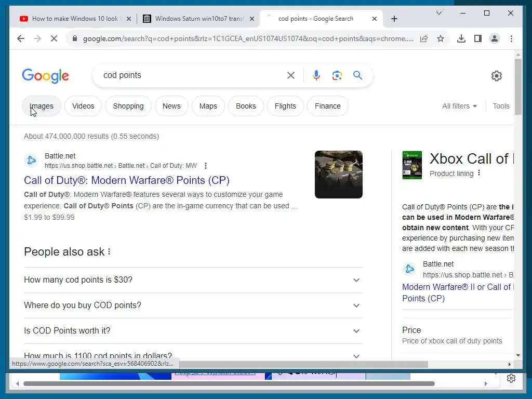
Task: Filter results by Images
Action: click(x=42, y=106)
